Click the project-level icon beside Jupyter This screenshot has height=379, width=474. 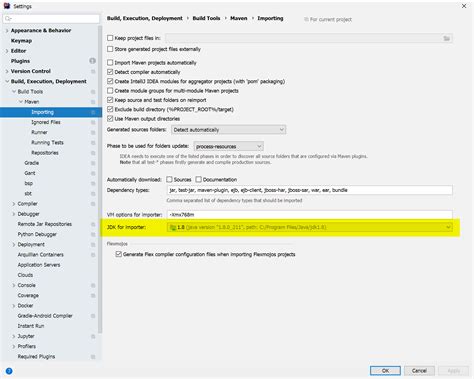click(x=93, y=336)
